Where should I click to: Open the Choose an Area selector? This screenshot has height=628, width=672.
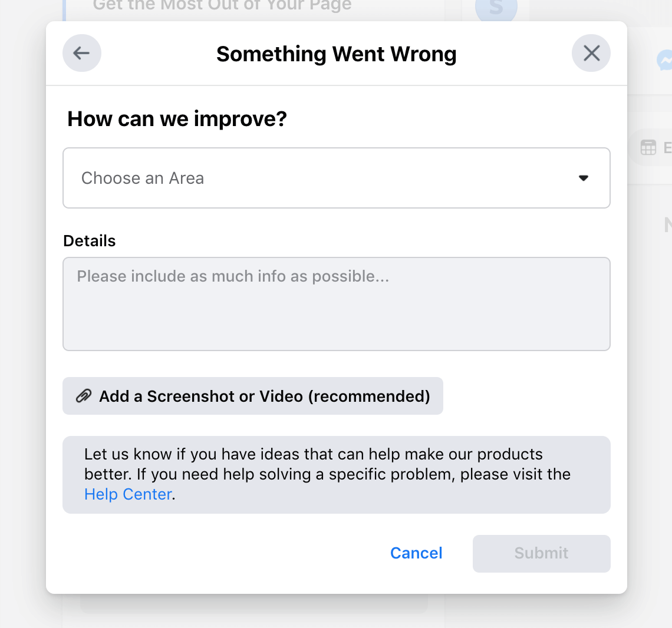click(336, 178)
